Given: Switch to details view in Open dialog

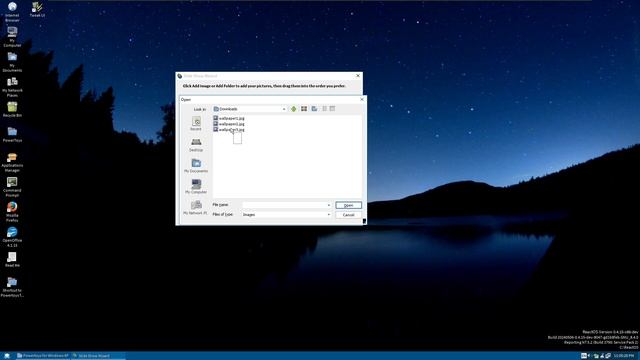Looking at the screenshot, I should pos(332,109).
